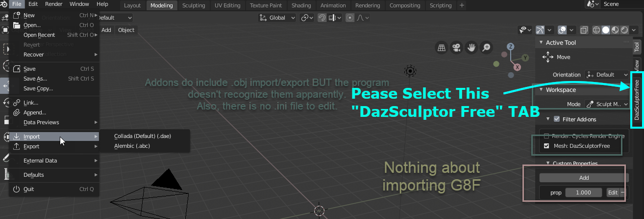Click the Add custom property button
The height and width of the screenshot is (219, 644).
pyautogui.click(x=583, y=178)
